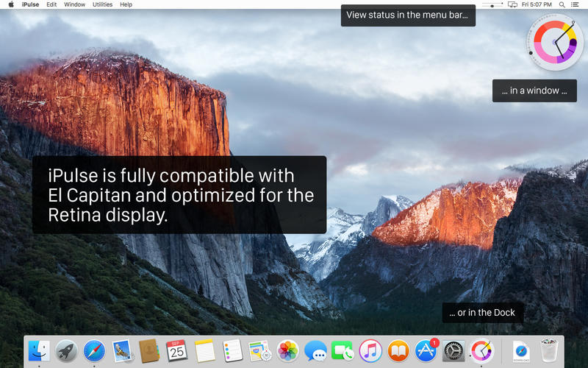
Task: Open the Edit menu
Action: point(51,4)
